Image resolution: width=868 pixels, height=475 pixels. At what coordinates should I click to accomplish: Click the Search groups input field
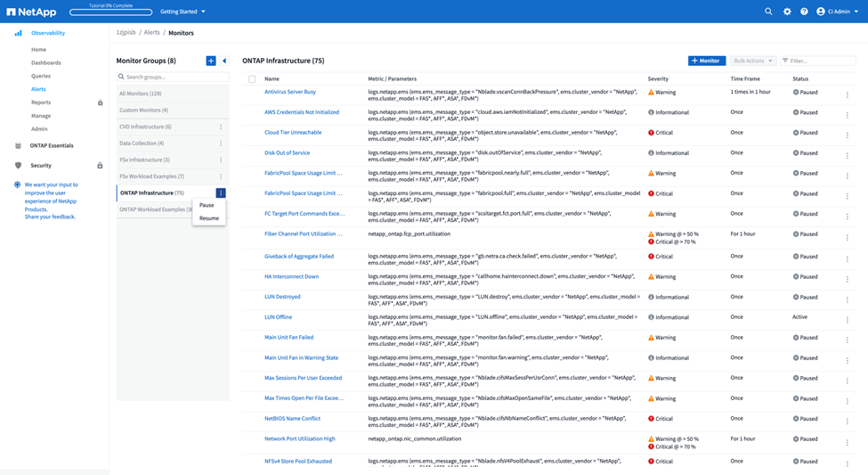173,77
